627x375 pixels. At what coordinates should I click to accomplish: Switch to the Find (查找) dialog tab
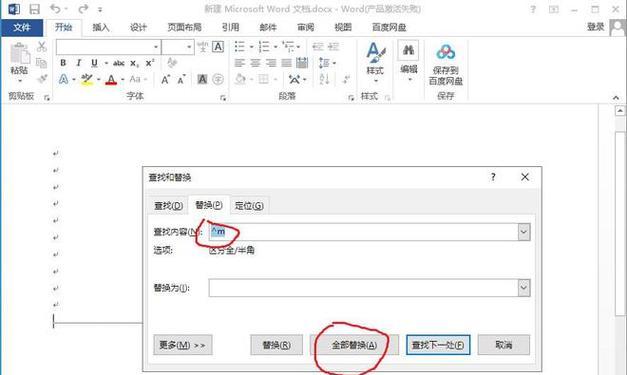coord(168,205)
